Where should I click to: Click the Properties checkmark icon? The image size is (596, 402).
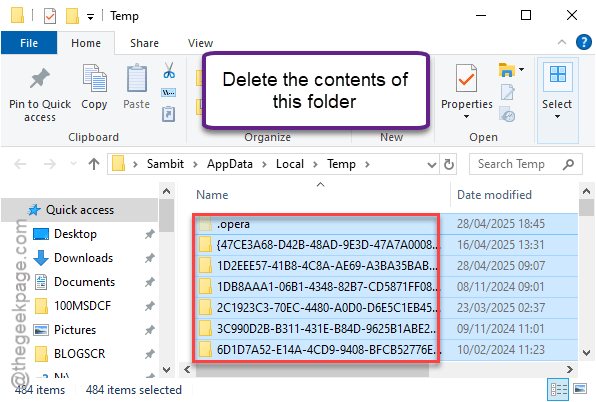pos(466,78)
